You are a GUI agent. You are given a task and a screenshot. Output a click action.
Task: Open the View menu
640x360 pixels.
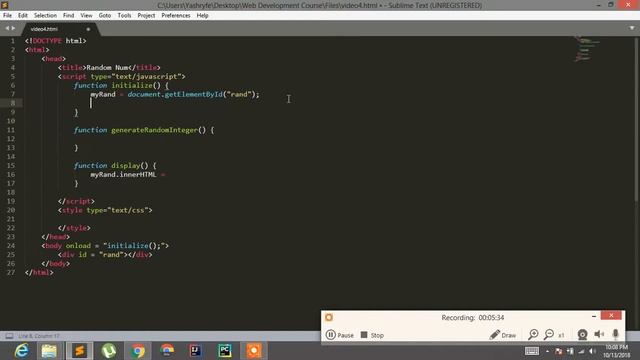(86, 16)
